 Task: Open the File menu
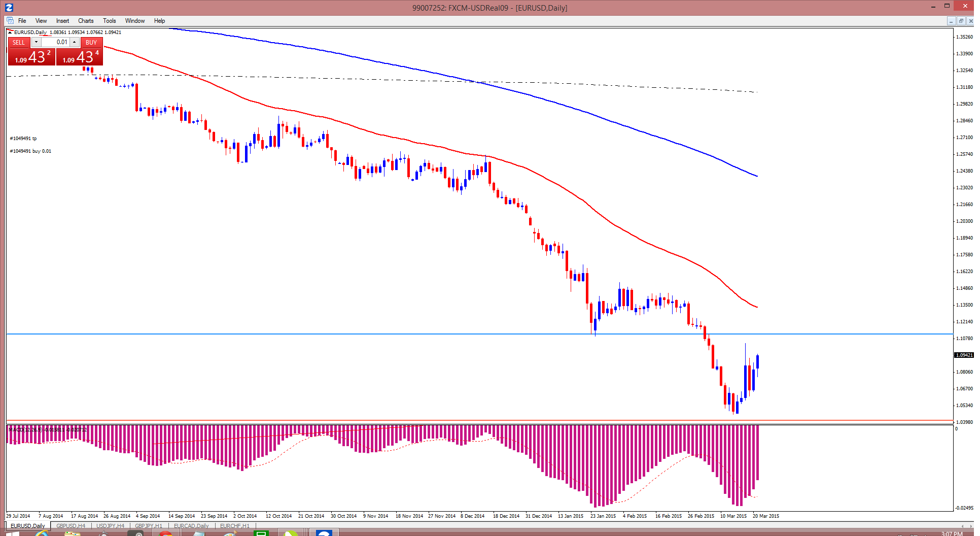pos(22,21)
